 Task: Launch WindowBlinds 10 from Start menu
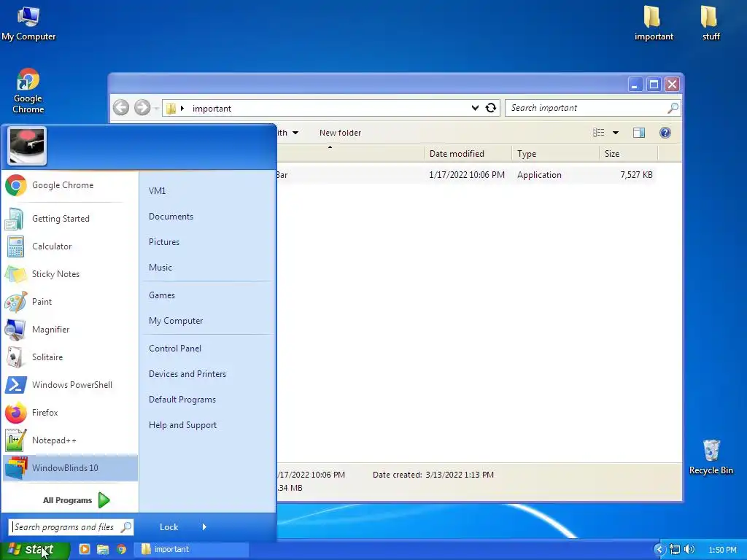[x=69, y=467]
